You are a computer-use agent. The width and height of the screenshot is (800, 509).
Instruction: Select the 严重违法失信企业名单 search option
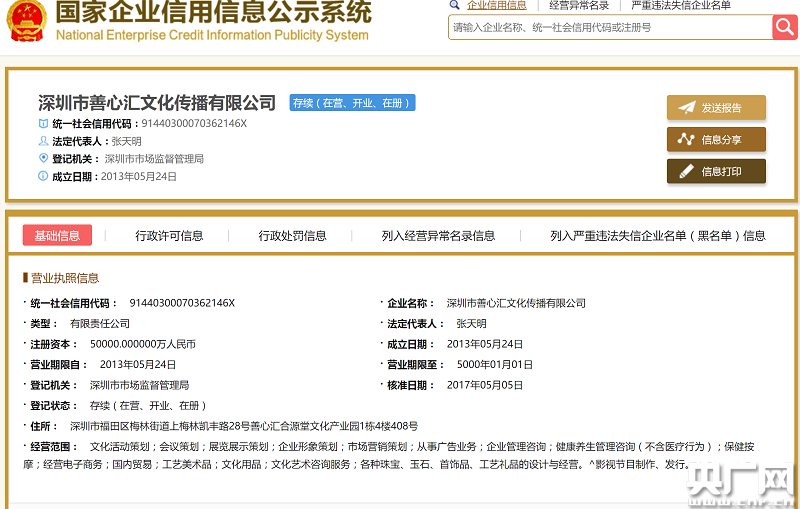click(x=680, y=5)
